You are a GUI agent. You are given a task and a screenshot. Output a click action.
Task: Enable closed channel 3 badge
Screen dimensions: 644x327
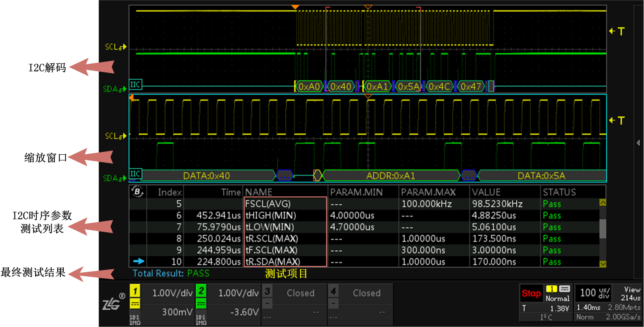pos(267,291)
